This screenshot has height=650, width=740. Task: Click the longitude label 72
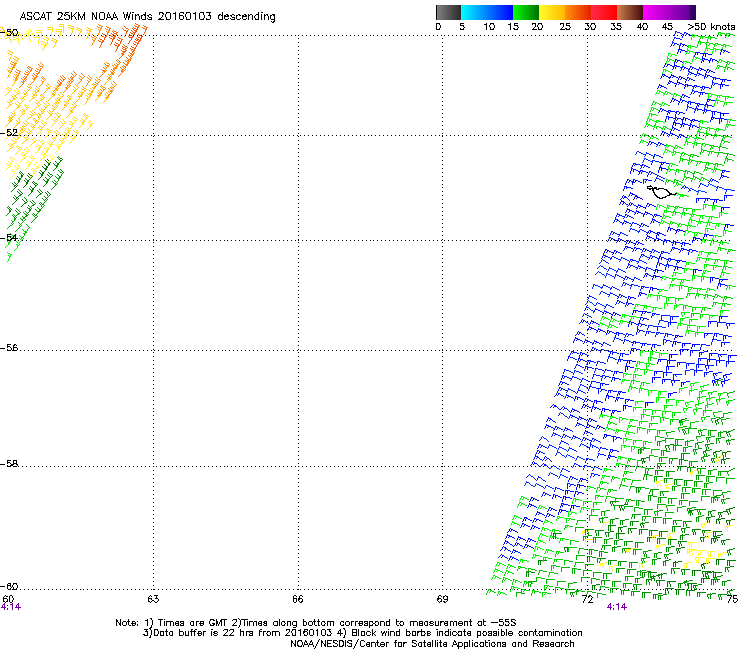pos(587,599)
